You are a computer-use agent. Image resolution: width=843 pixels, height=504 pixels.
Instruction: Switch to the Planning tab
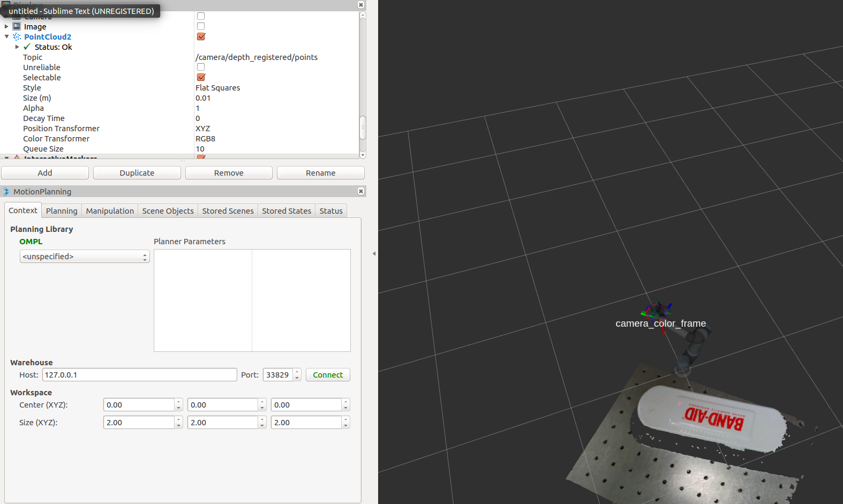(x=62, y=211)
